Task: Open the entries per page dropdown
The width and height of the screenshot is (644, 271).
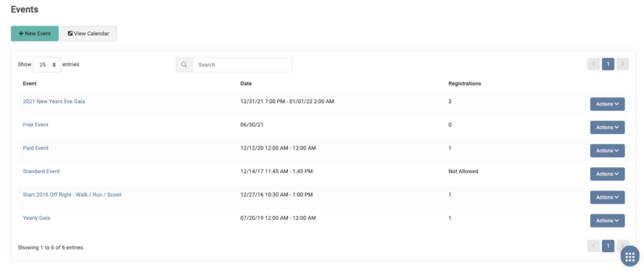Action: coord(47,65)
